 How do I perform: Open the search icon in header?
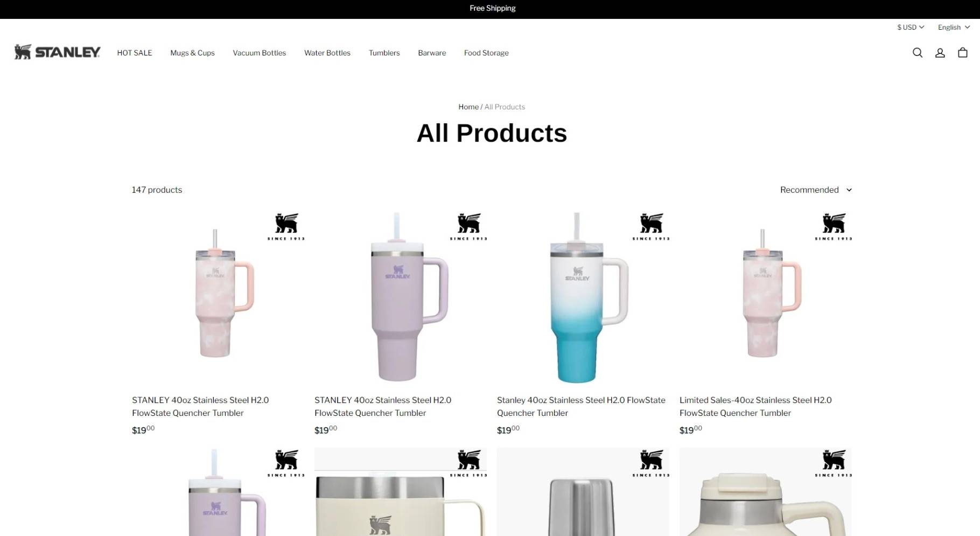click(918, 53)
